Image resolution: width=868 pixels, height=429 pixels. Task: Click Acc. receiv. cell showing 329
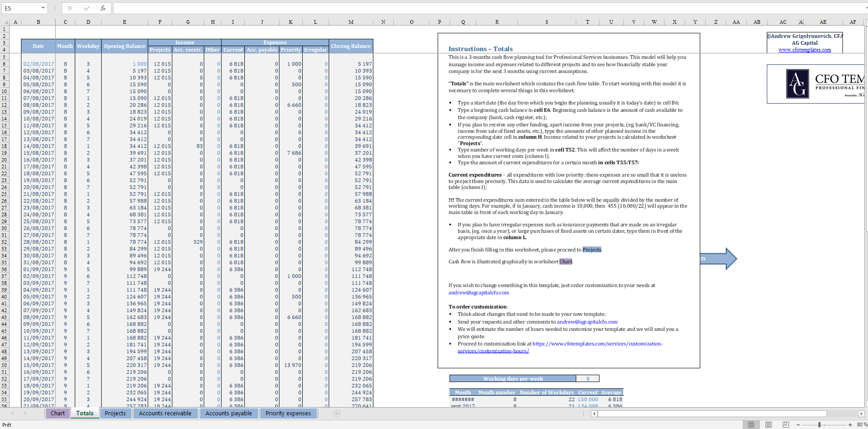188,242
